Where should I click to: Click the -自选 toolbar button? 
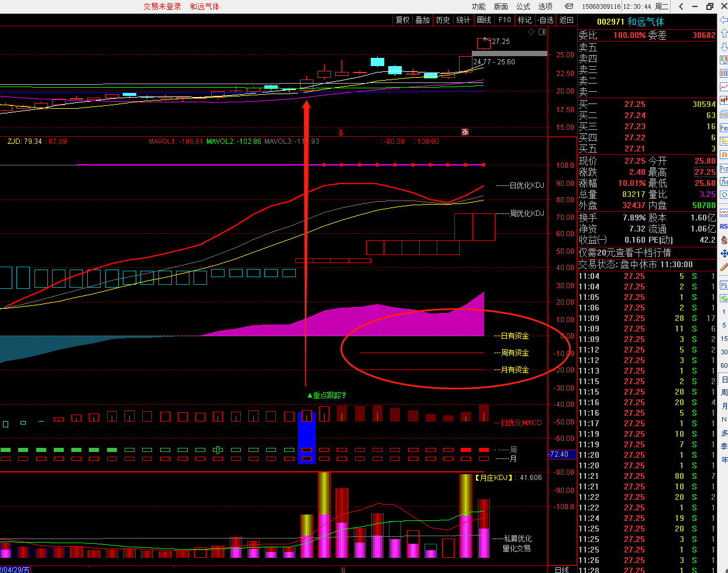(x=546, y=20)
